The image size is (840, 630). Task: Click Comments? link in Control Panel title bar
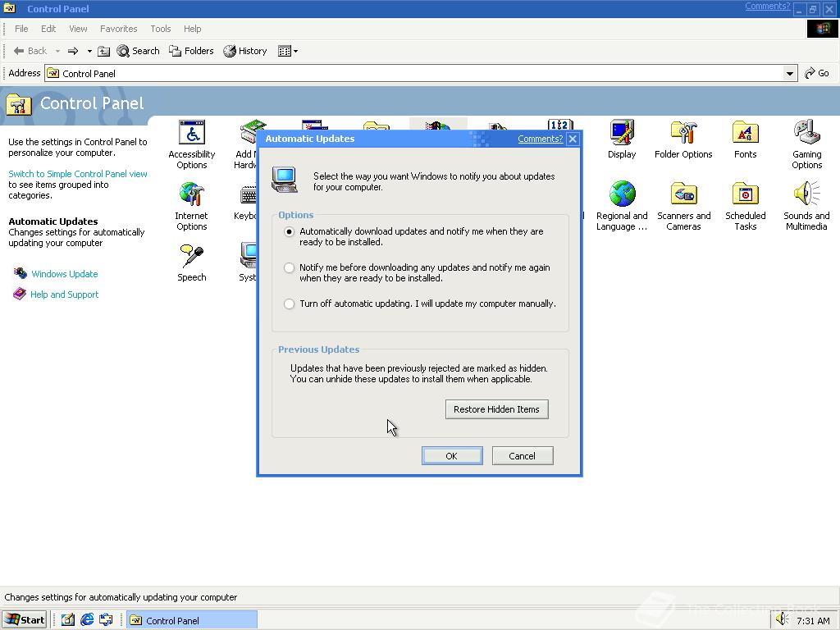click(767, 6)
